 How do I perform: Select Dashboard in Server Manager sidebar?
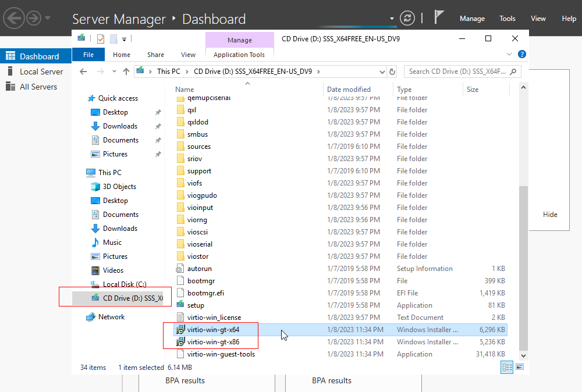[x=36, y=56]
